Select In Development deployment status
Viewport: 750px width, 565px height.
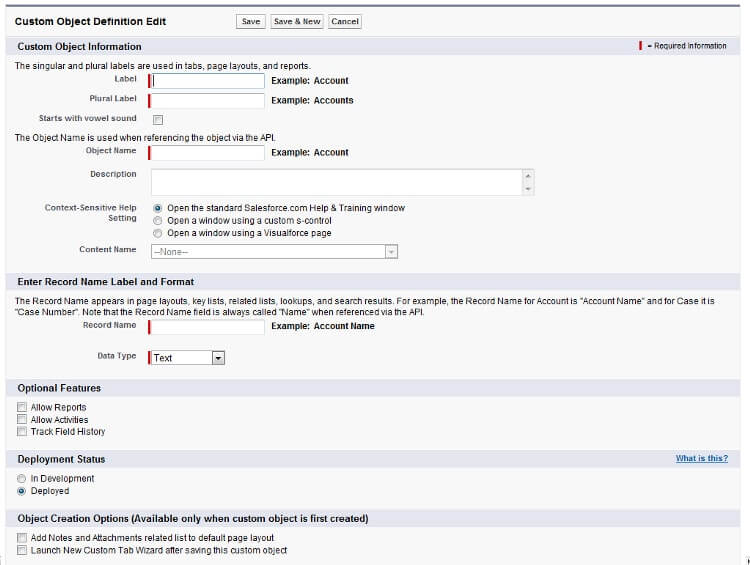pos(22,479)
